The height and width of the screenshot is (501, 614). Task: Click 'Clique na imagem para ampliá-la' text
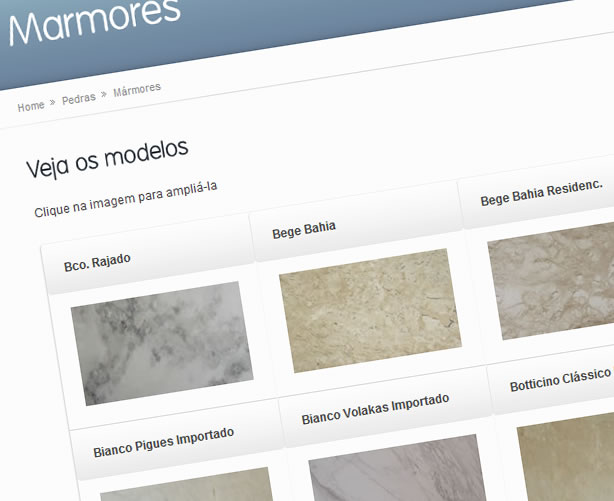coord(126,199)
